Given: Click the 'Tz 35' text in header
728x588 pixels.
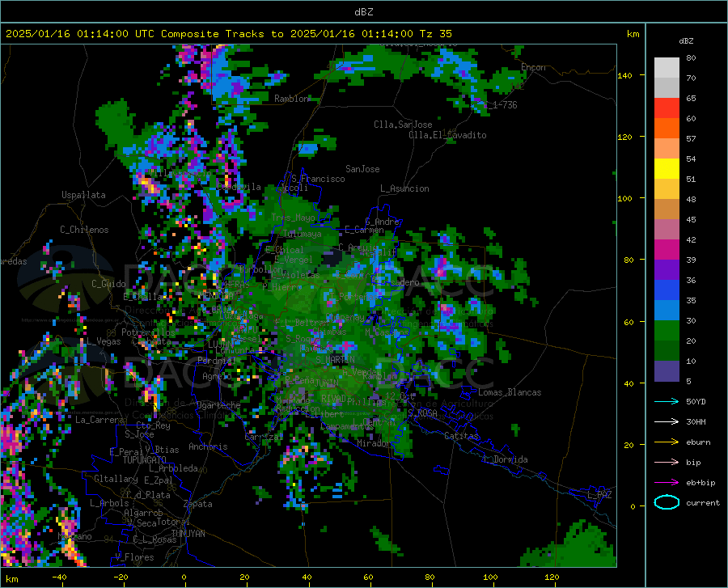Looking at the screenshot, I should coord(435,33).
